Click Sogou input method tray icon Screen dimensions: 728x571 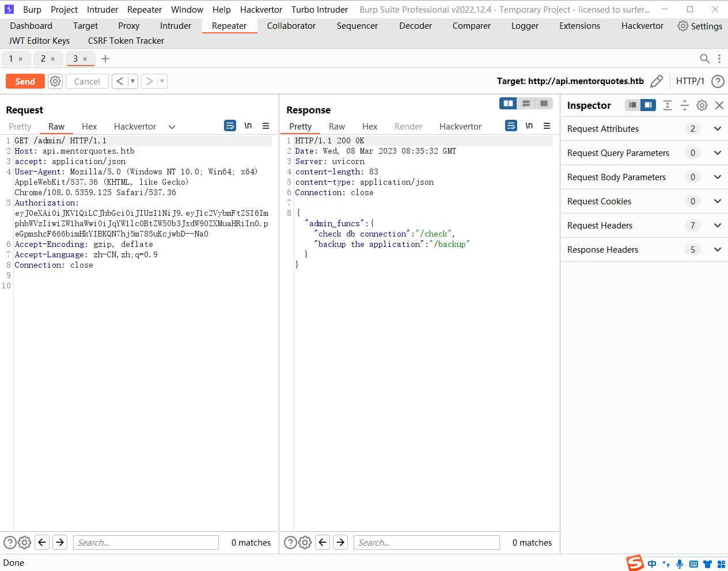635,563
